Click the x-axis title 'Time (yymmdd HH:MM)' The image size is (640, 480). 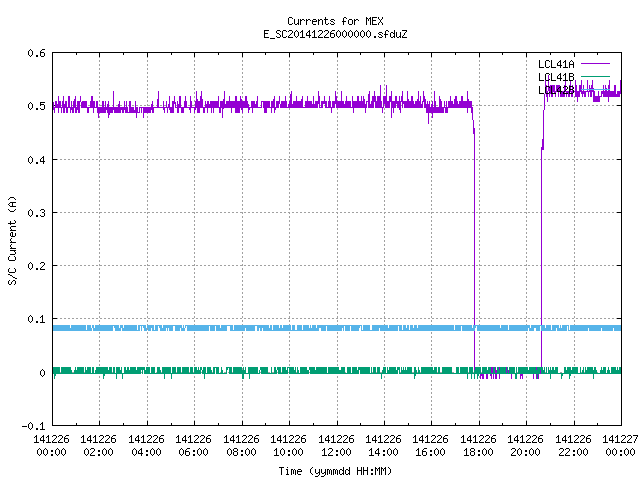pos(335,471)
